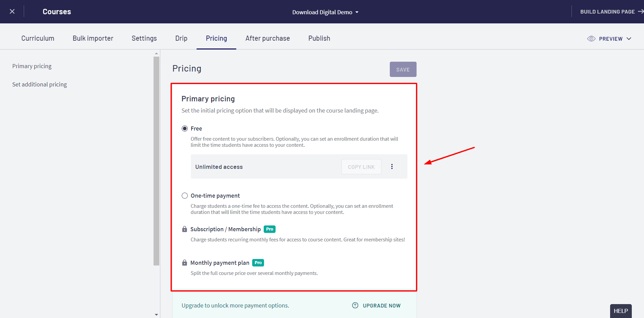The width and height of the screenshot is (644, 318).
Task: Click the lock icon beside Monthly payment plan
Action: coord(184,263)
